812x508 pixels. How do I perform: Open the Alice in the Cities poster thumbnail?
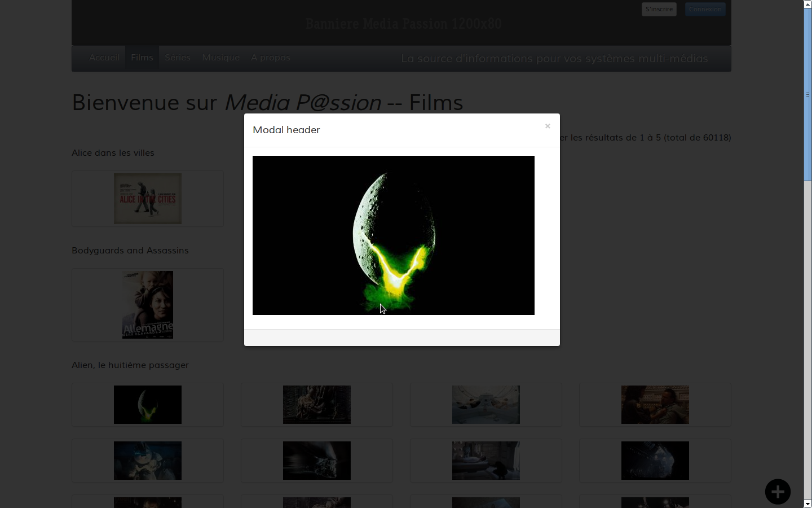click(x=148, y=199)
